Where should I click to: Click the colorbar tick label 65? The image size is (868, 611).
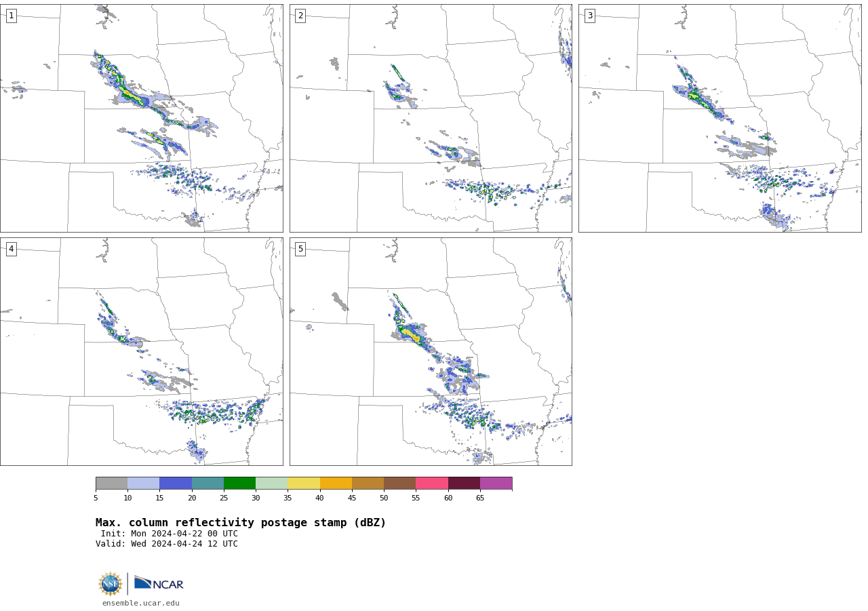pyautogui.click(x=480, y=498)
